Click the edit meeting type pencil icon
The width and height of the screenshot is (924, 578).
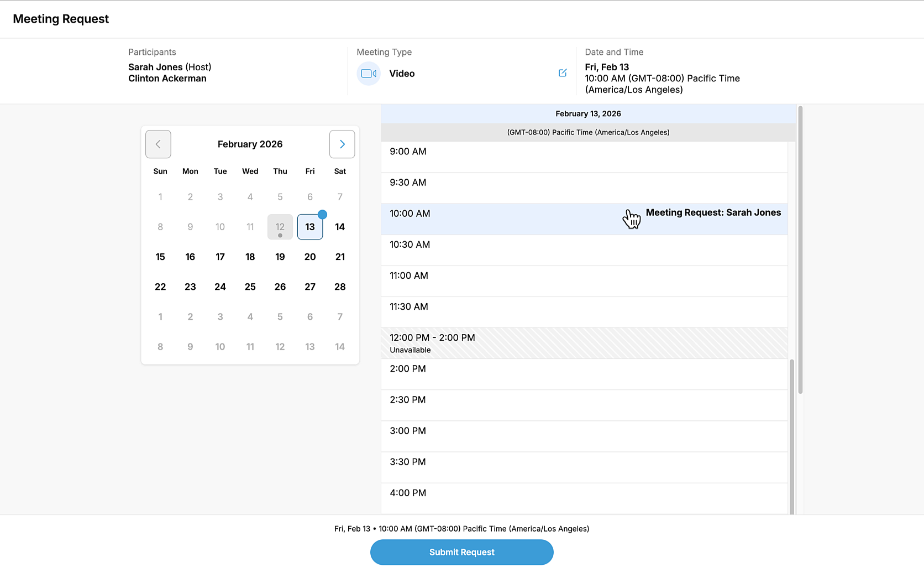pos(563,73)
